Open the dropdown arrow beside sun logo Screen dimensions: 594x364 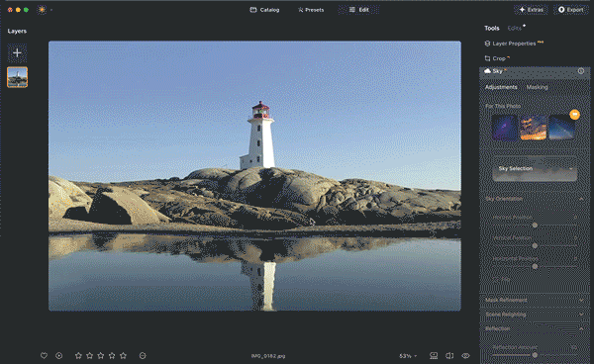(51, 10)
